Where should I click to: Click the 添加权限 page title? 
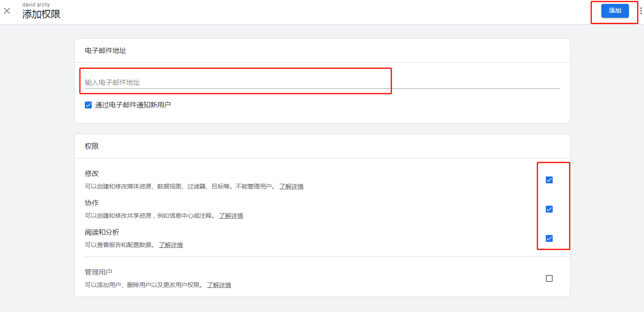pos(41,14)
